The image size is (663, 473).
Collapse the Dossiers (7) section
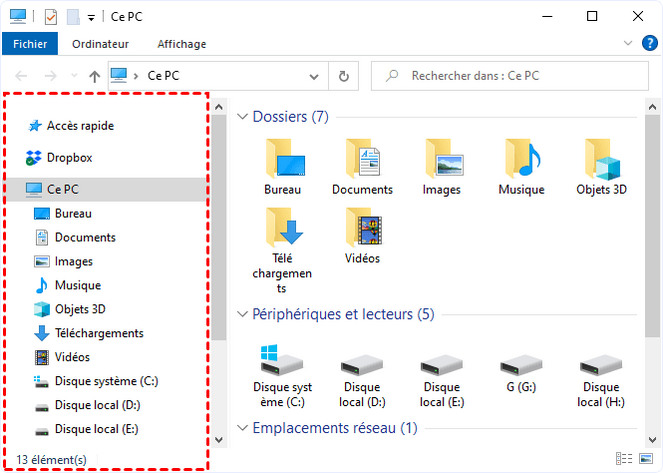tap(242, 117)
